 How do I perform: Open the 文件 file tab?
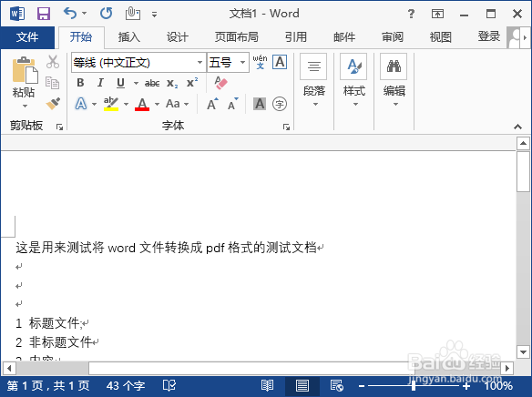point(27,37)
